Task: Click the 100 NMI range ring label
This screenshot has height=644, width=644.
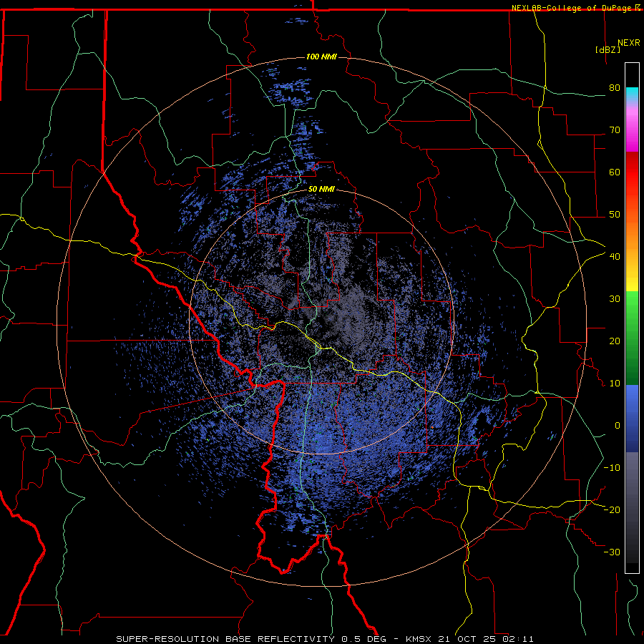Action: [x=321, y=57]
